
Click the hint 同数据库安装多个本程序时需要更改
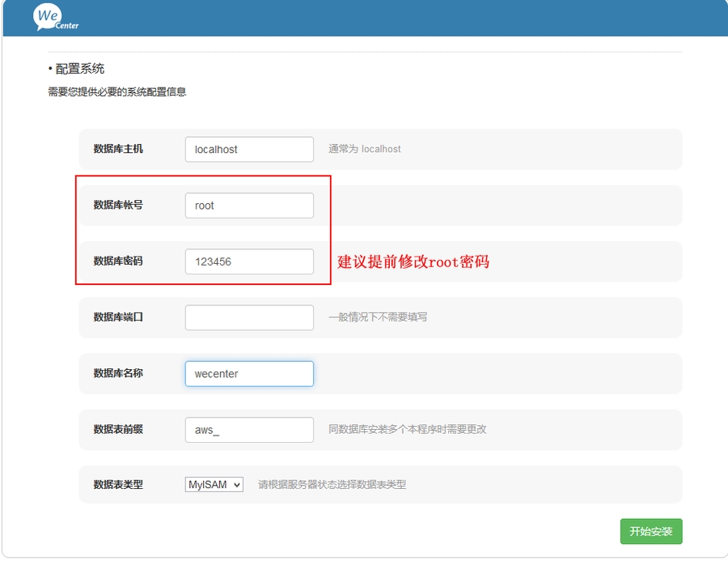pos(407,430)
